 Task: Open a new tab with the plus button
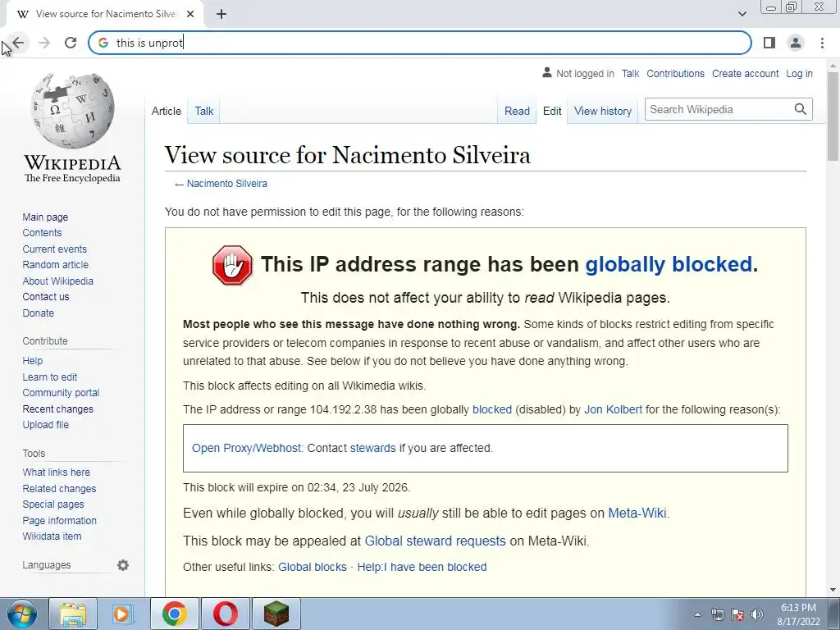(x=221, y=15)
